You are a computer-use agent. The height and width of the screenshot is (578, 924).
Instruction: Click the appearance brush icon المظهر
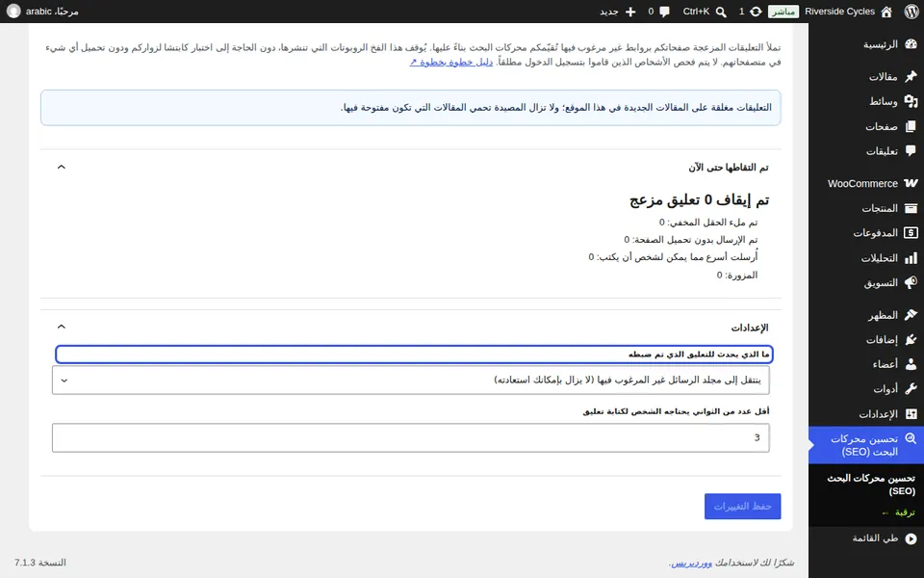(911, 315)
